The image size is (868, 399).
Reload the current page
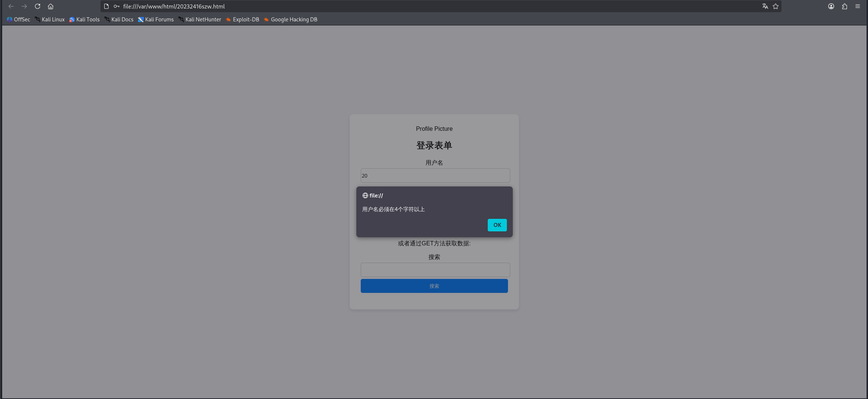pos(38,6)
